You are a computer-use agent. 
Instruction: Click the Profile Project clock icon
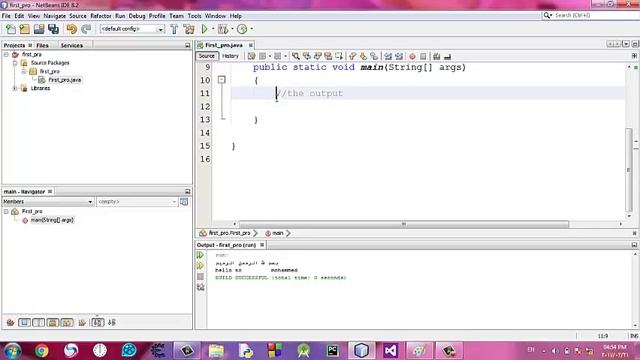click(242, 29)
